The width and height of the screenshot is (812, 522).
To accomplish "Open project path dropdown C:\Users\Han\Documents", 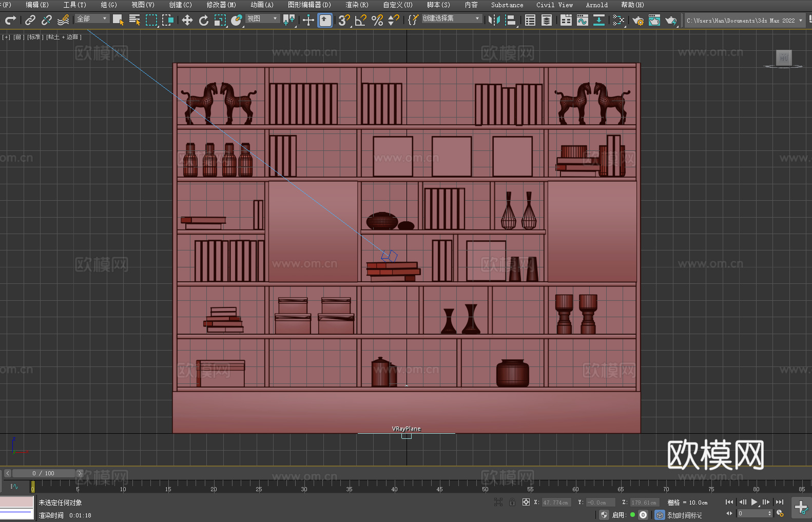I will [744, 21].
